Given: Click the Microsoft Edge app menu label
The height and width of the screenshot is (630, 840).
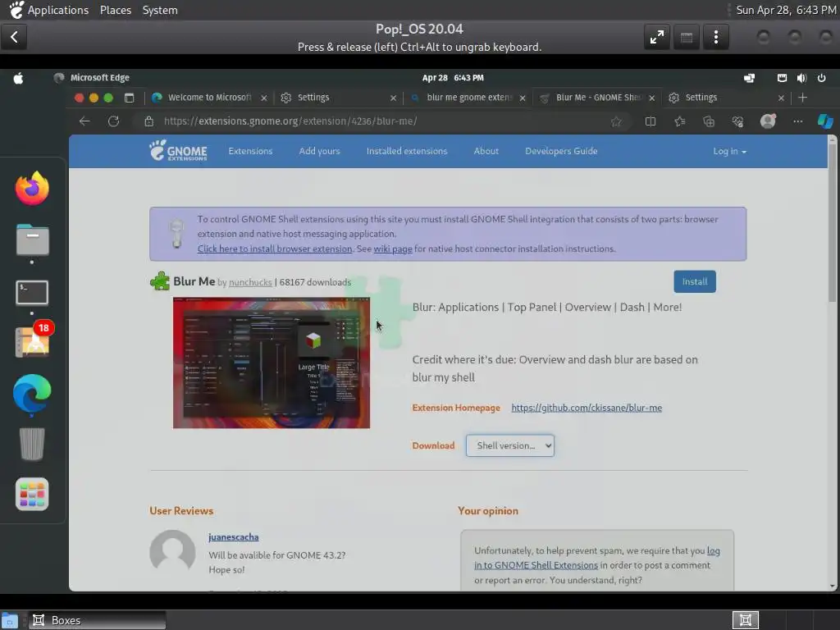Looking at the screenshot, I should [99, 78].
